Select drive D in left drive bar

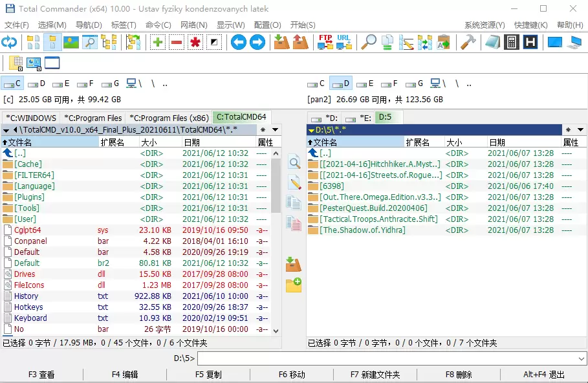pyautogui.click(x=37, y=83)
